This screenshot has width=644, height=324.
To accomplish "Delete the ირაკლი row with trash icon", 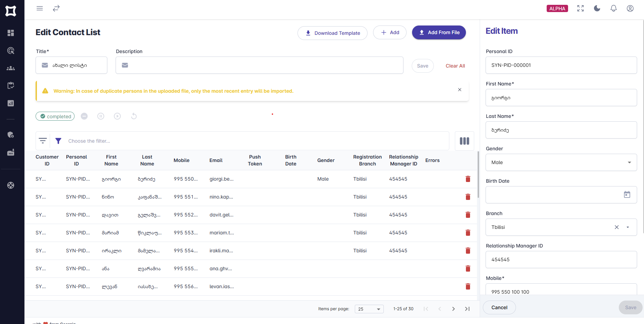I will click(x=468, y=251).
